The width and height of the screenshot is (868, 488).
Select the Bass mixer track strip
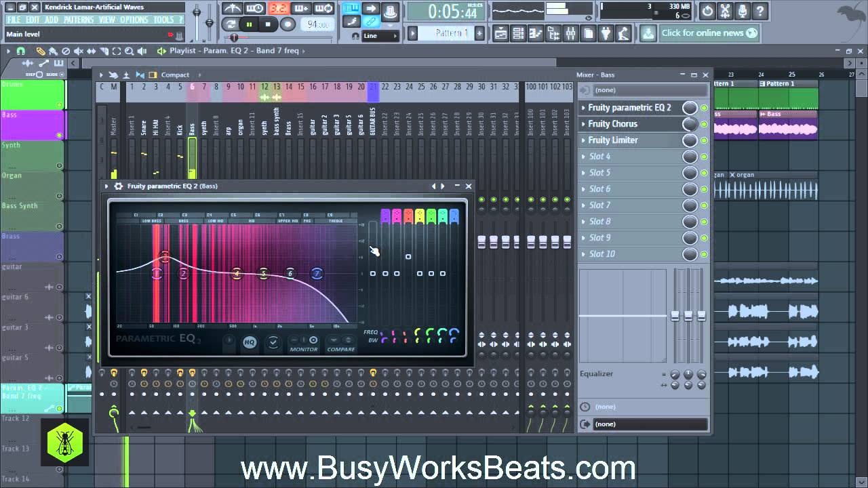pyautogui.click(x=192, y=129)
